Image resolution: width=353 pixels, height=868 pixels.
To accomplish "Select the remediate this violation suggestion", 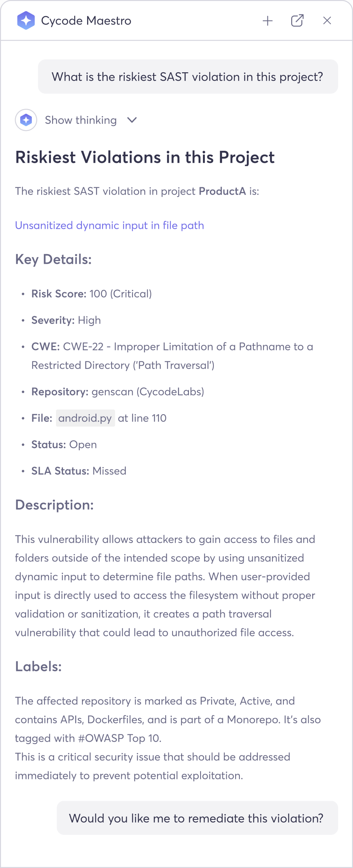I will click(x=197, y=818).
